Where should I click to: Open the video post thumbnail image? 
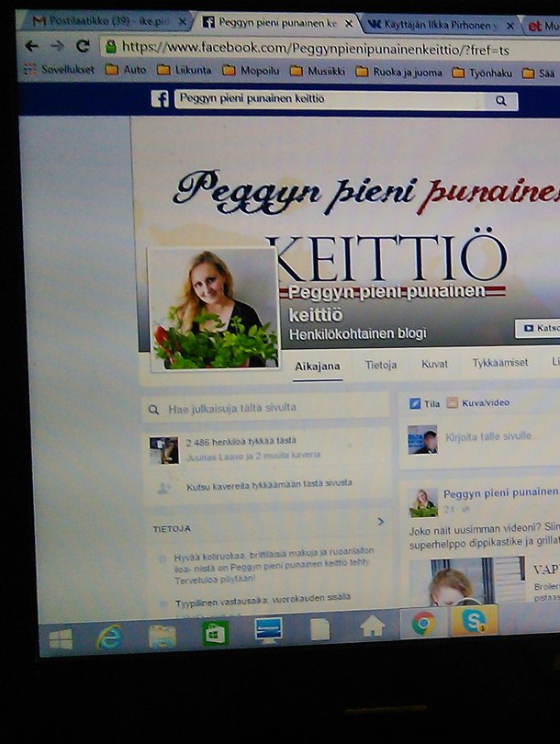click(x=466, y=581)
